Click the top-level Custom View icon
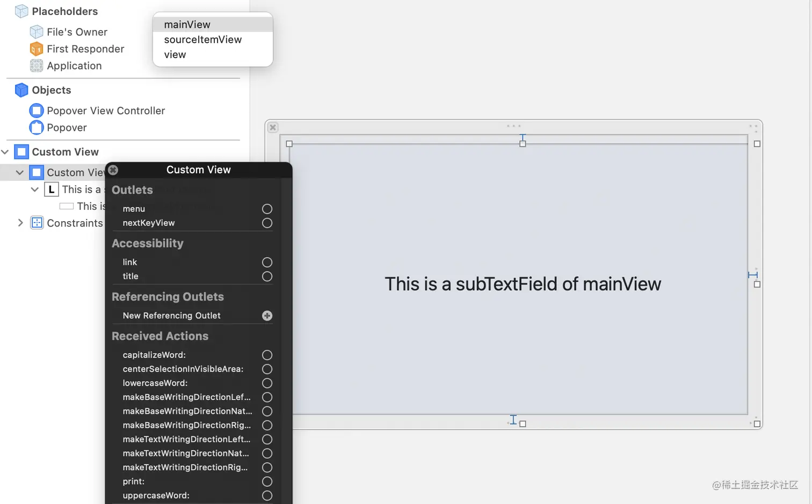This screenshot has height=504, width=812. [x=21, y=152]
